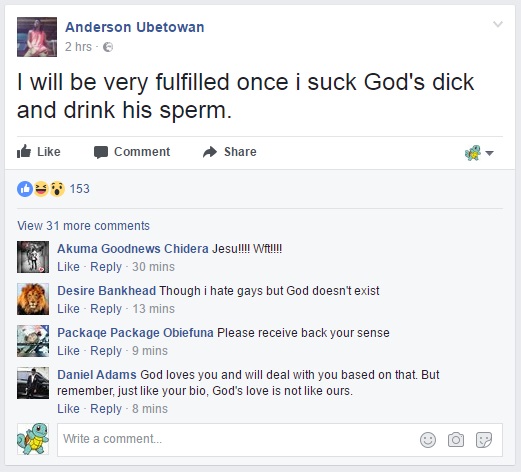Open Anderson Ubetowan's profile name link
521x472 pixels.
135,27
